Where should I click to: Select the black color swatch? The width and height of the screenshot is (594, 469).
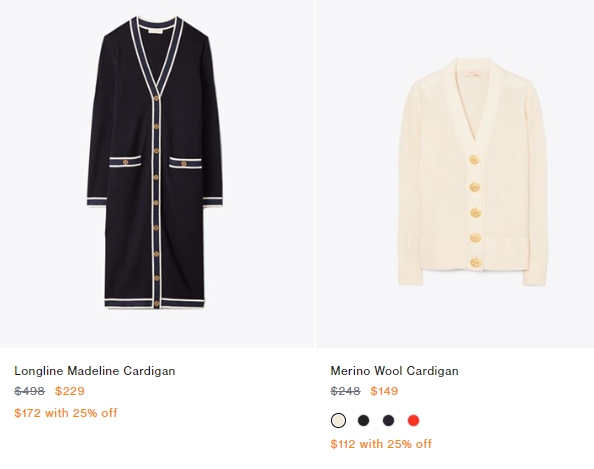[x=363, y=421]
